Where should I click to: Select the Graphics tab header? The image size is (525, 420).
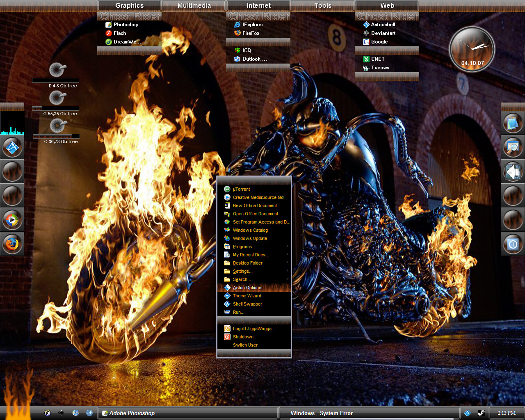pyautogui.click(x=130, y=6)
